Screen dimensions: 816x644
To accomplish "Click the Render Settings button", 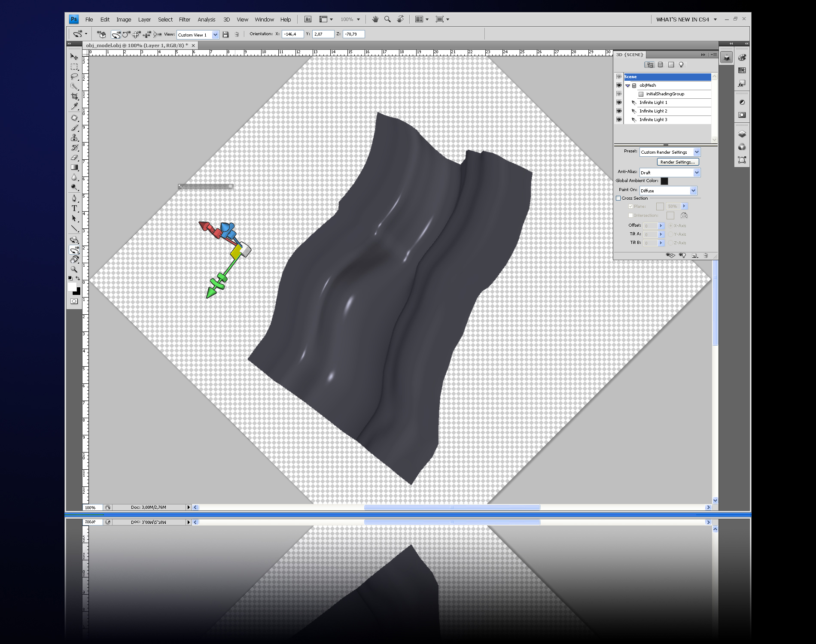I will [x=678, y=162].
